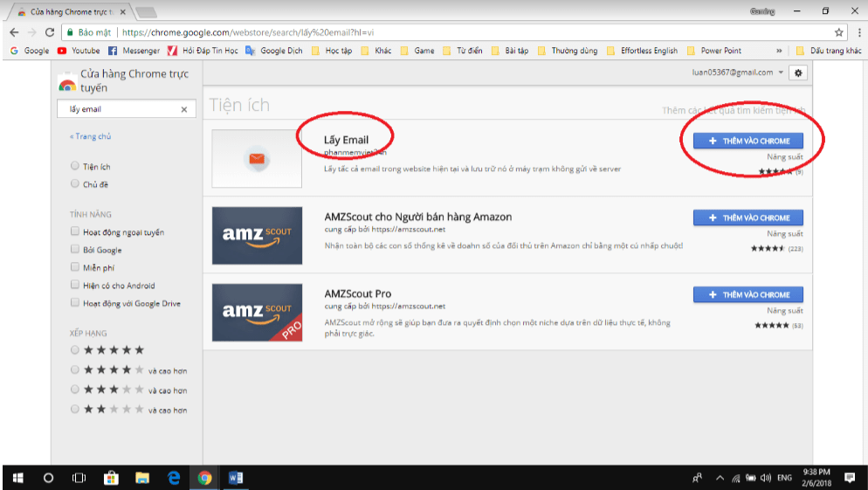Viewport: 868px width, 490px height.
Task: Open the Chrome three-dot menu
Action: point(856,32)
